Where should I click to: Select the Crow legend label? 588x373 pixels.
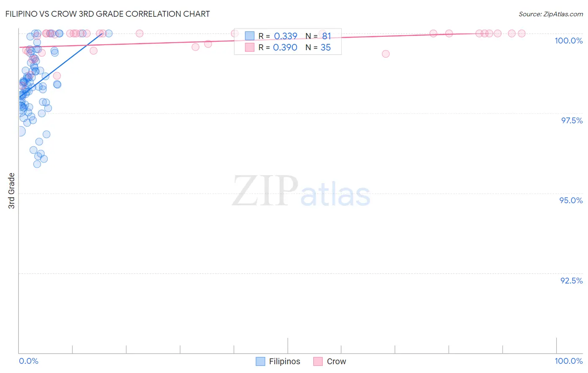pos(336,361)
